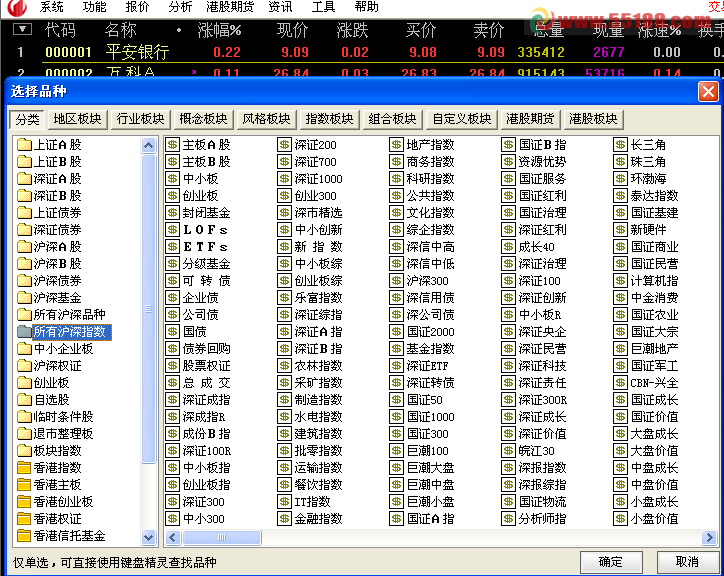Click the 地产指数 item icon
Viewport: 724px width, 576px height.
397,145
